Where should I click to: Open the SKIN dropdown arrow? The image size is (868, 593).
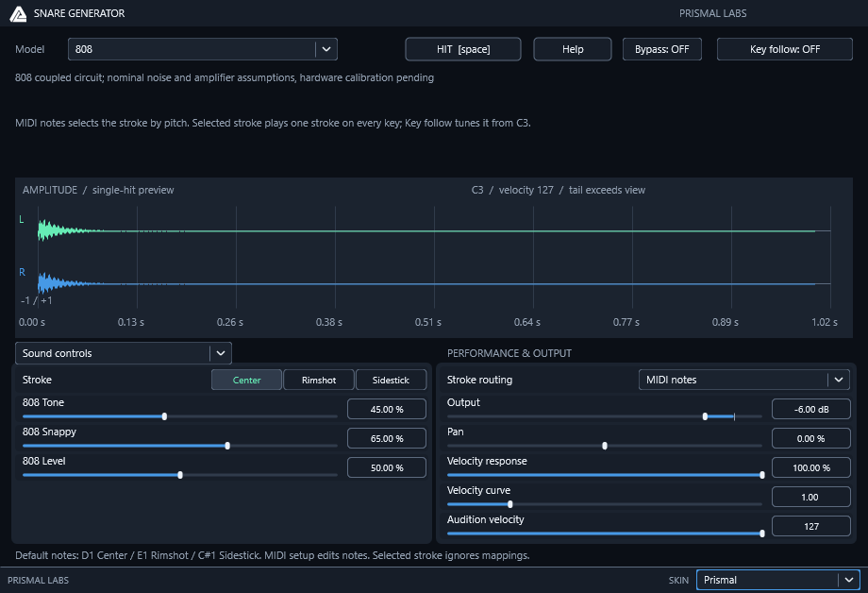[x=848, y=580]
